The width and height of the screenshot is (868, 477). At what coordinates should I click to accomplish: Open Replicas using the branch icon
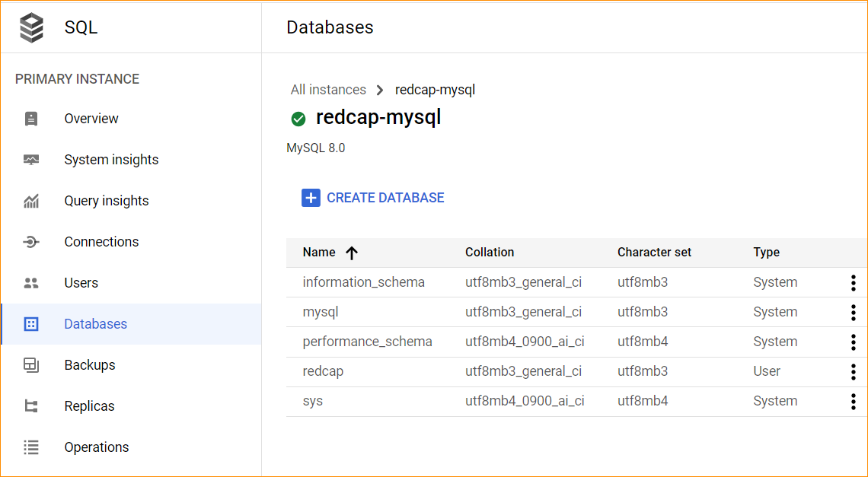tap(30, 405)
